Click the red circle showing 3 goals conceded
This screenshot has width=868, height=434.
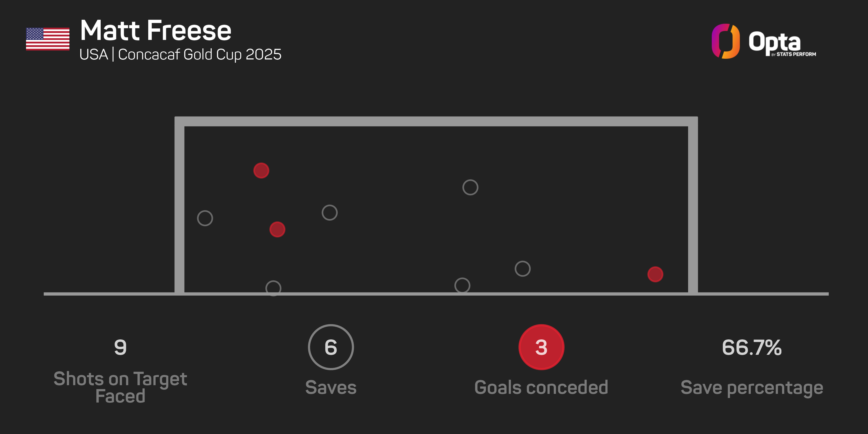coord(541,347)
